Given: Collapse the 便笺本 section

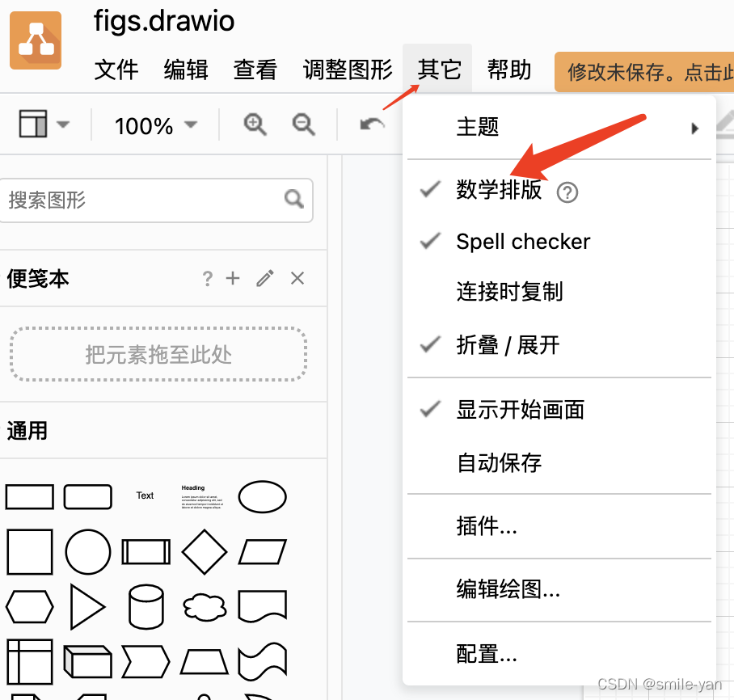Looking at the screenshot, I should (x=37, y=279).
